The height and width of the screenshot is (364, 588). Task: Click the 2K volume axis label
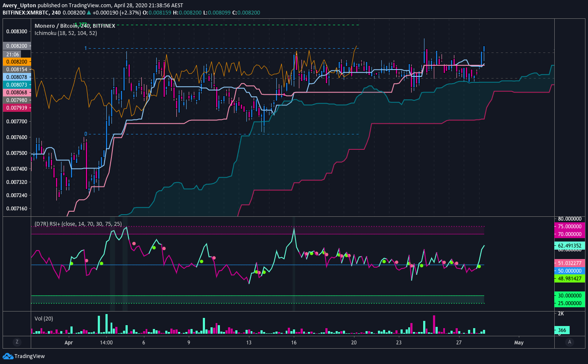[562, 314]
